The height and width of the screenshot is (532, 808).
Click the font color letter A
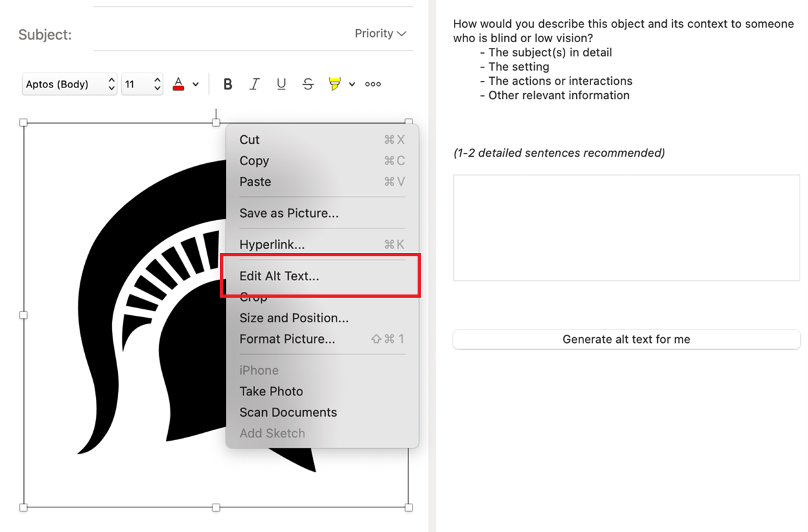tap(179, 84)
